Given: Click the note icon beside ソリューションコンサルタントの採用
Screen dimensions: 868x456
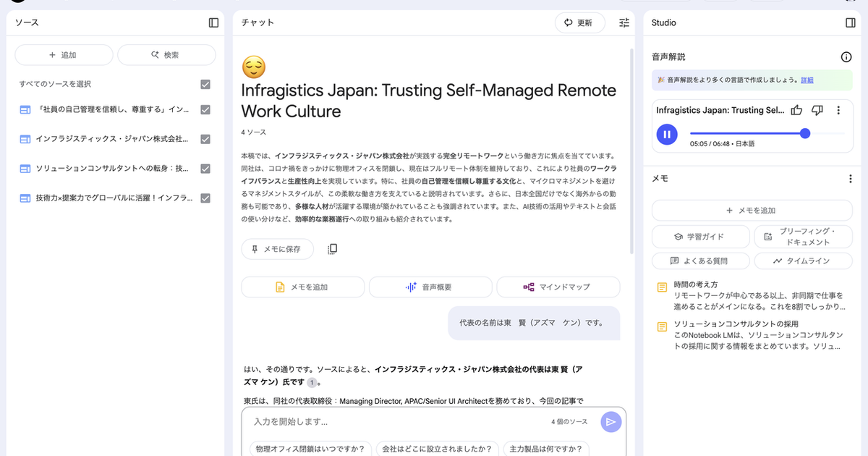Looking at the screenshot, I should point(662,327).
